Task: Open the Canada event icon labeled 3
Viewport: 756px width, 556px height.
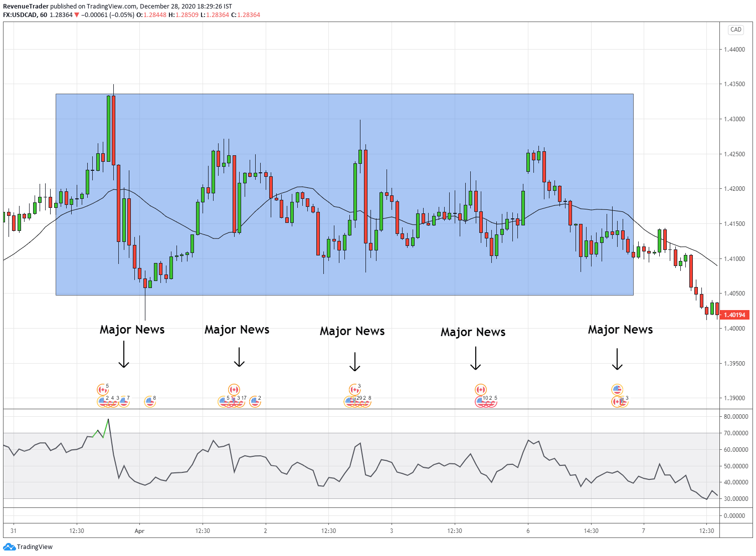Action: point(355,390)
